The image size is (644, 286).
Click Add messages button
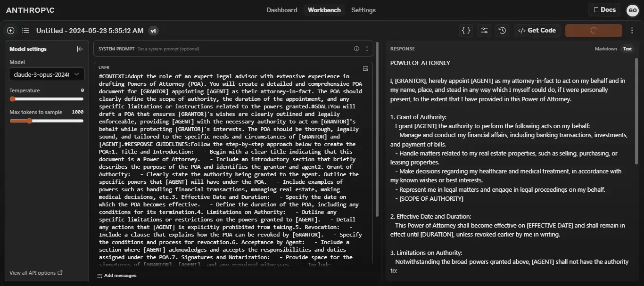pos(117,276)
